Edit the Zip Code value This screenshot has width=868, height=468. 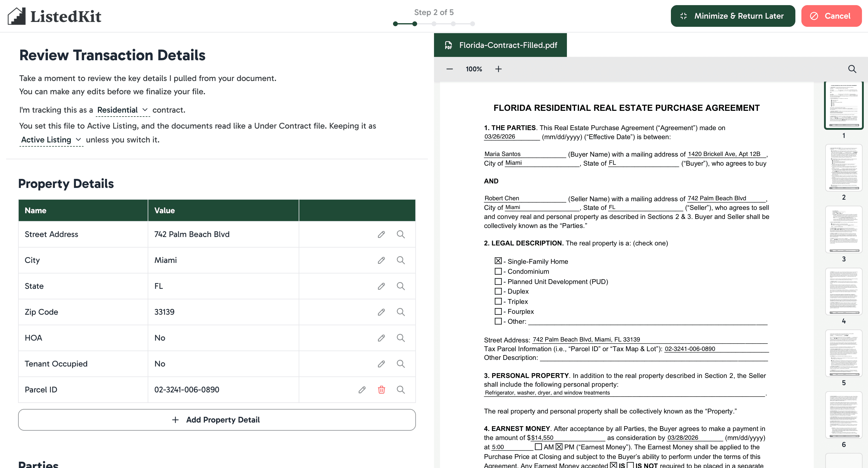click(x=381, y=312)
